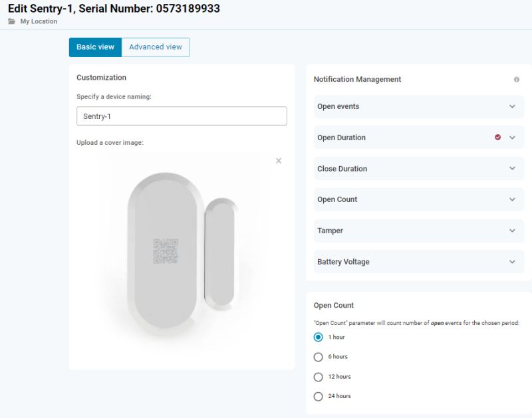This screenshot has height=418, width=532.
Task: Click the folder icon next to My Location
Action: (12, 21)
